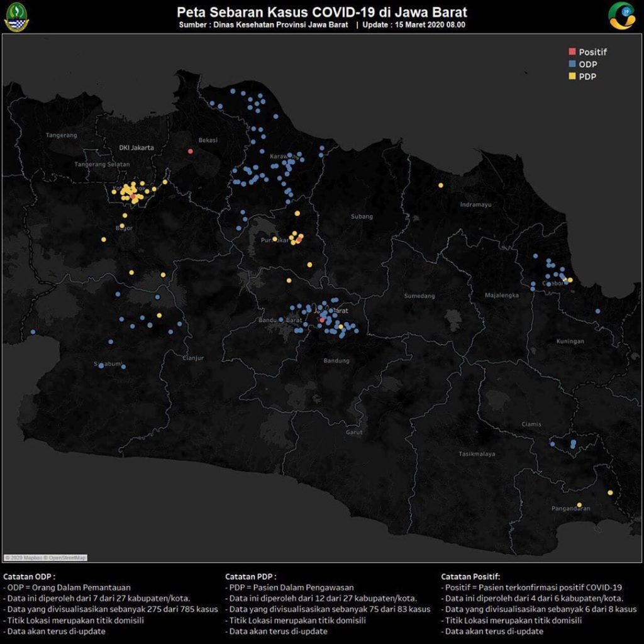644x644 pixels.
Task: Click the Catatan Positif heading
Action: 470,577
